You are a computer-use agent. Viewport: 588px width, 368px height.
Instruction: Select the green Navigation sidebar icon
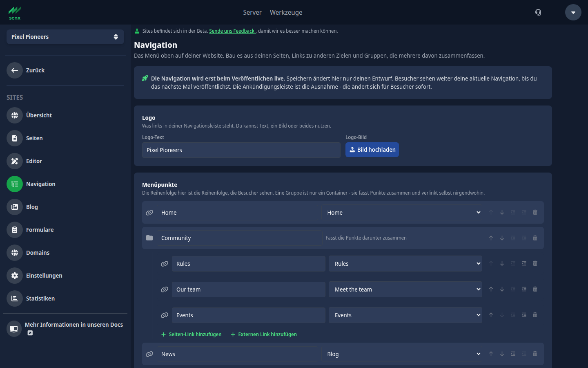(x=15, y=184)
